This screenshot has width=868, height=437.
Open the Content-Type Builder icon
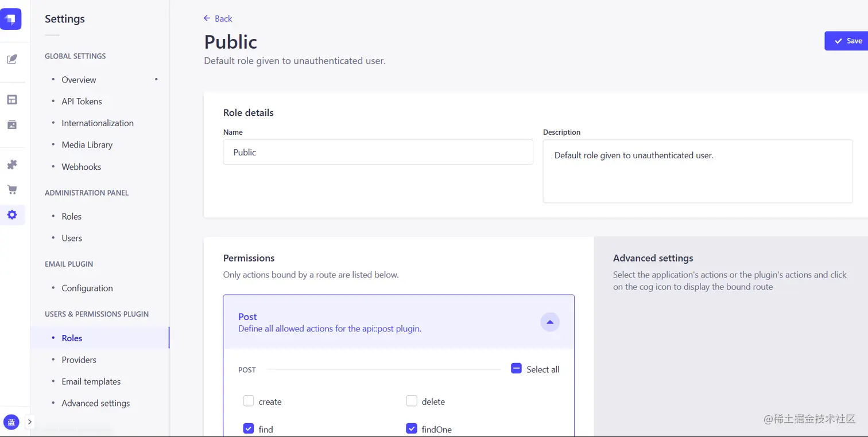coord(11,100)
